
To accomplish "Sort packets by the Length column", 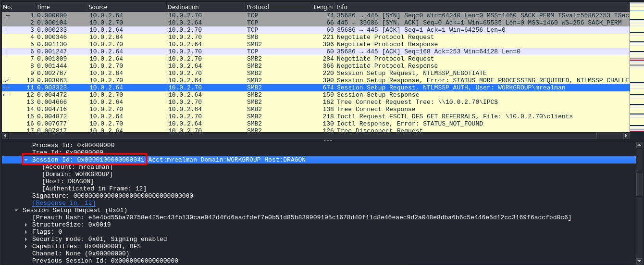I will tap(322, 7).
